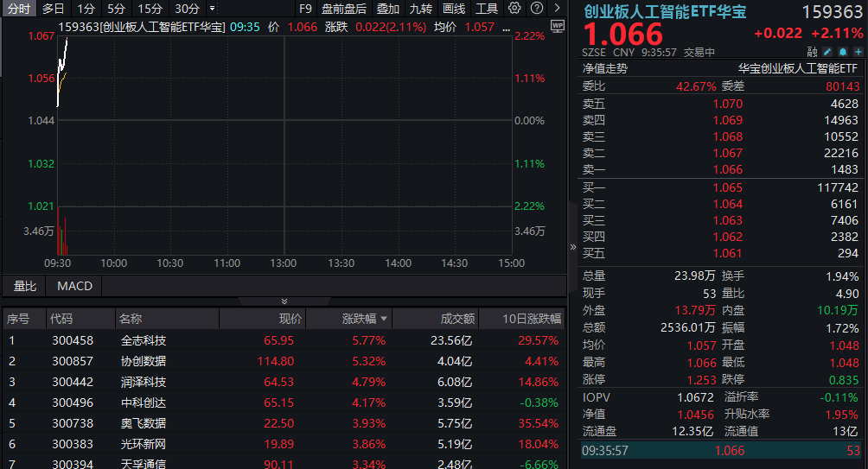
Task: Click the bell price alert icon
Action: (x=843, y=52)
